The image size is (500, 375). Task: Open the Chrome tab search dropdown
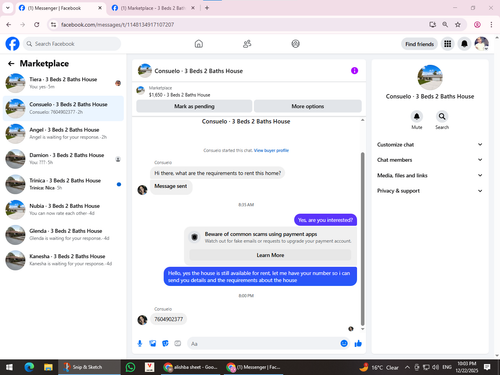(x=8, y=8)
